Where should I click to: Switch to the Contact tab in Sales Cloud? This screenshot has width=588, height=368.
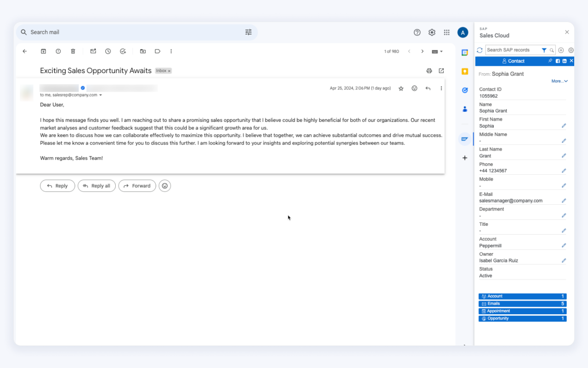tap(514, 61)
